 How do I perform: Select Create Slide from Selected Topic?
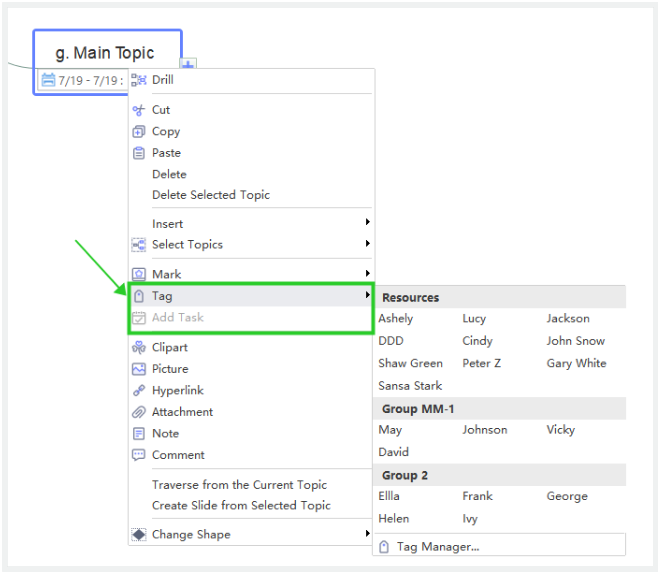pyautogui.click(x=241, y=506)
